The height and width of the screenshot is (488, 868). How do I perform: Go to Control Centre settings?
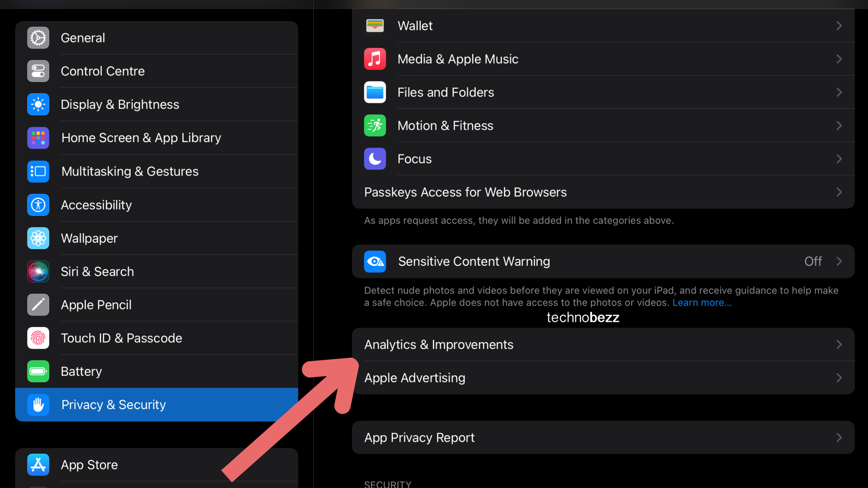[157, 71]
